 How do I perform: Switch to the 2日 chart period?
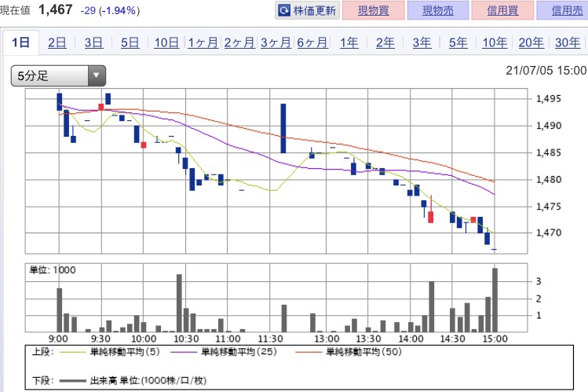57,42
